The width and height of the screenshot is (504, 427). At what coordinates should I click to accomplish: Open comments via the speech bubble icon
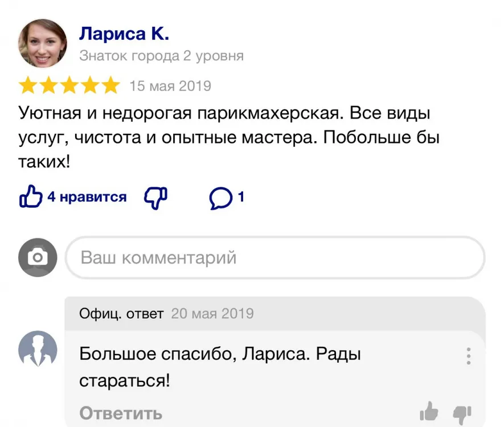click(x=220, y=198)
